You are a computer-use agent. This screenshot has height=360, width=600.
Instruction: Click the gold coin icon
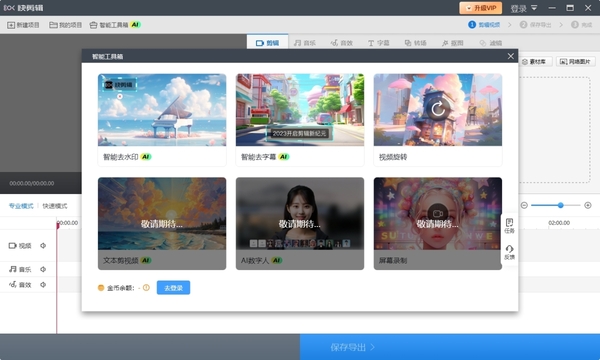101,288
